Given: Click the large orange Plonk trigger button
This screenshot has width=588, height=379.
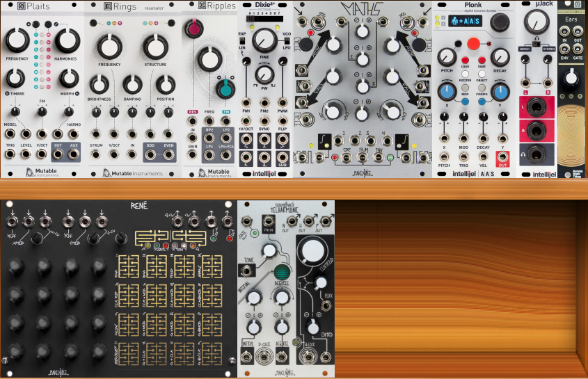Looking at the screenshot, I should 474,44.
